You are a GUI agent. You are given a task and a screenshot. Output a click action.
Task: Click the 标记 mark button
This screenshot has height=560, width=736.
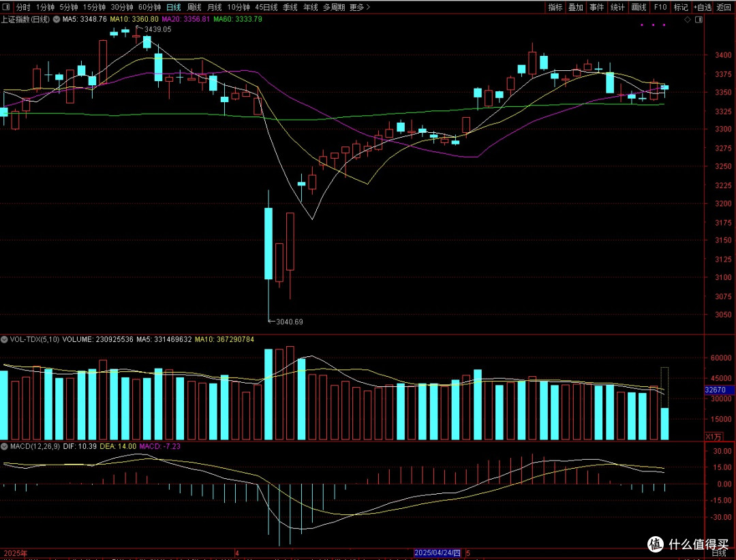[x=681, y=7]
